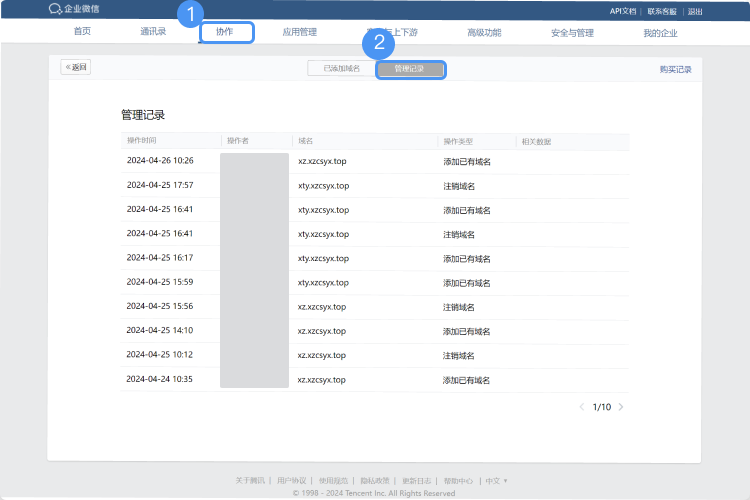
Task: Open 帮助中心 footer link
Action: coord(458,481)
